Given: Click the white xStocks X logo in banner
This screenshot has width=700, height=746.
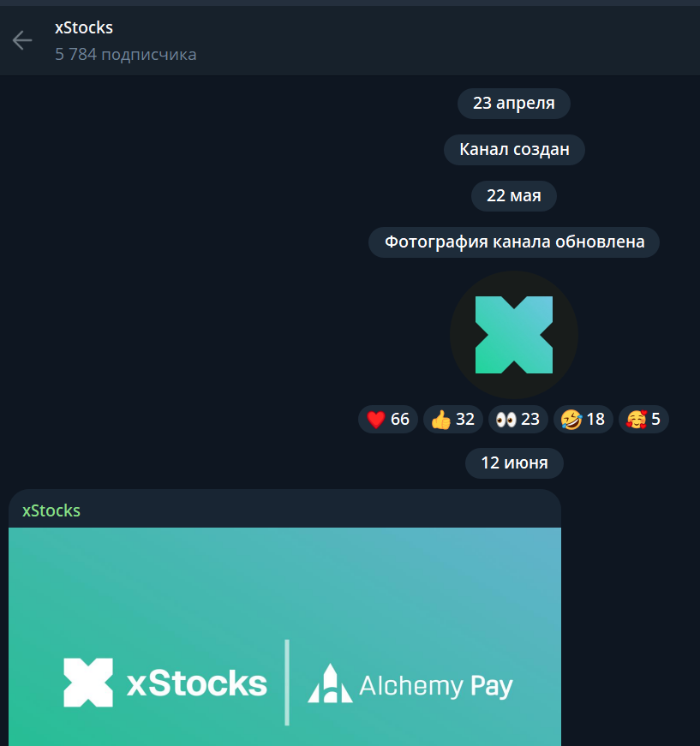Looking at the screenshot, I should [88, 683].
